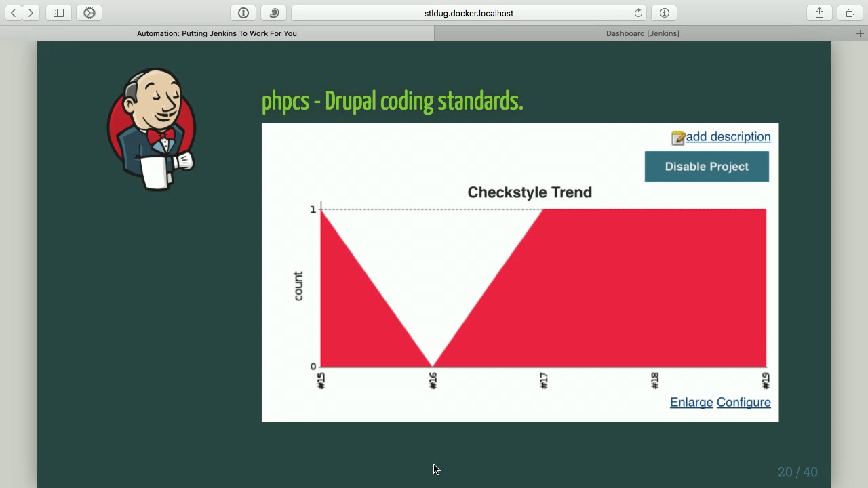Click the swirl extension icon beside address bar
This screenshot has width=868, height=488.
pos(274,13)
